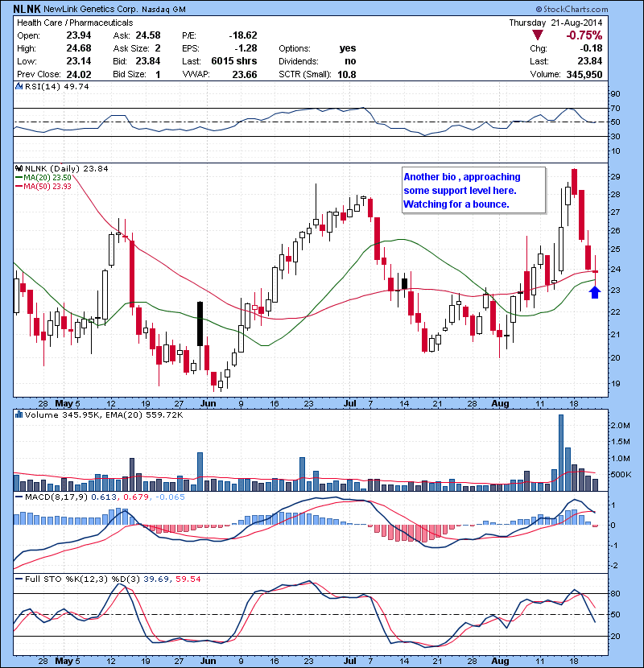
Task: Click the red MA(50) legend line marker
Action: click(x=19, y=187)
